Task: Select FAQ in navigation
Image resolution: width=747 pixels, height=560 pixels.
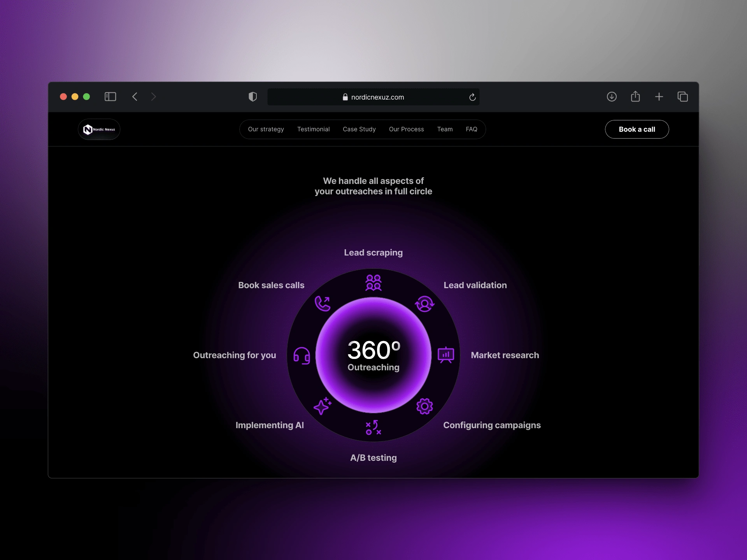Action: coord(472,129)
